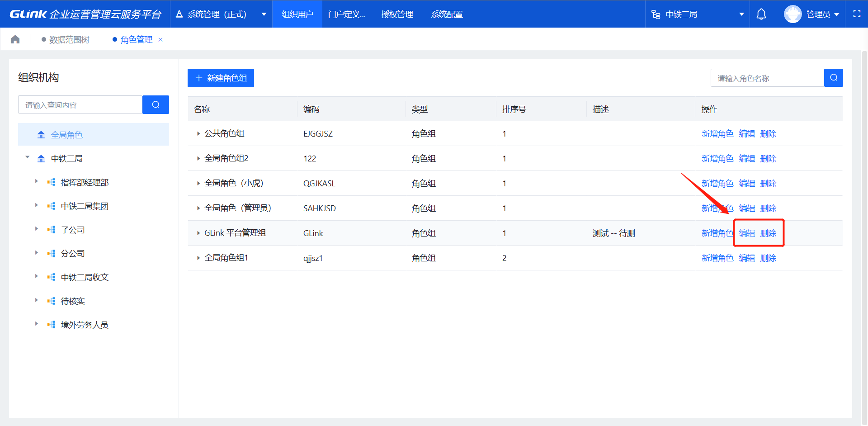Click the 指挥部经理部 org icon
Viewport: 868px width, 426px height.
tap(51, 182)
